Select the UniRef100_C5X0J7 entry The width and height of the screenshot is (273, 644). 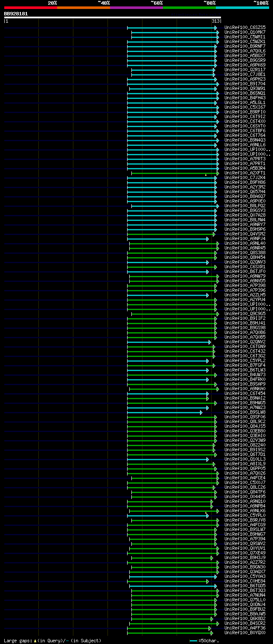coord(245,482)
